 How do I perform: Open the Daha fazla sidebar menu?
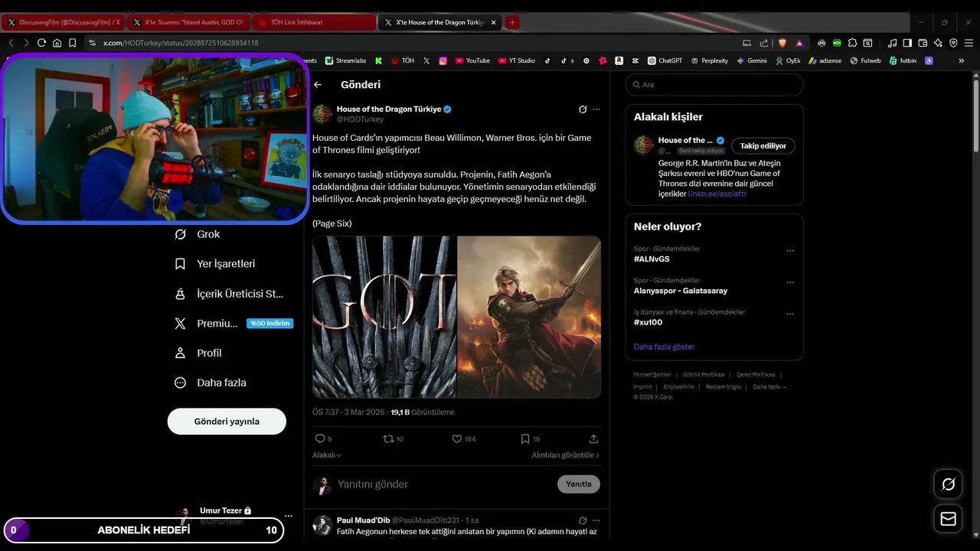click(x=211, y=383)
